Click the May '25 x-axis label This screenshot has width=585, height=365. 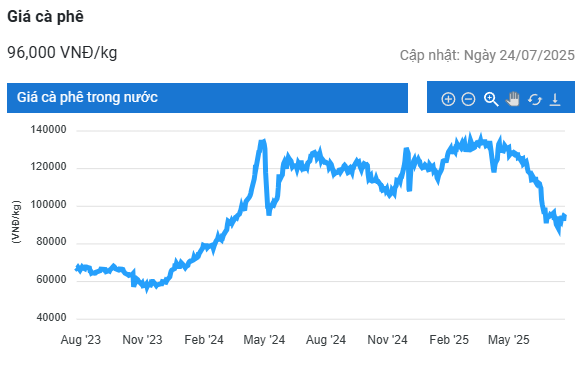[x=509, y=340]
